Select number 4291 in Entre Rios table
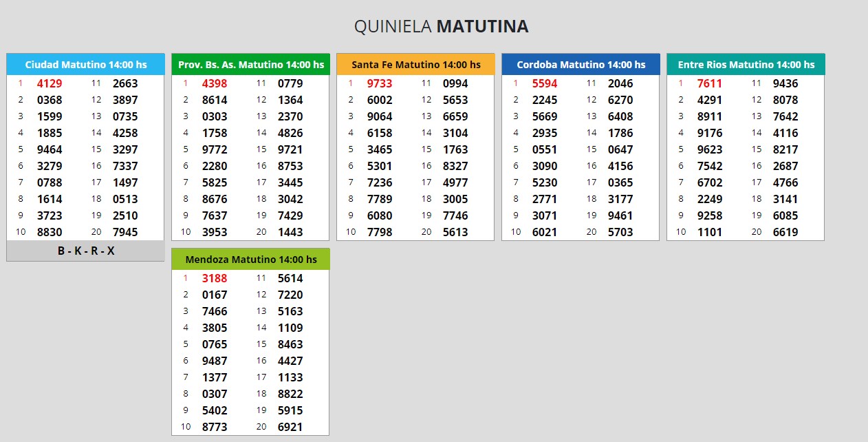The height and width of the screenshot is (442, 868). pyautogui.click(x=710, y=100)
